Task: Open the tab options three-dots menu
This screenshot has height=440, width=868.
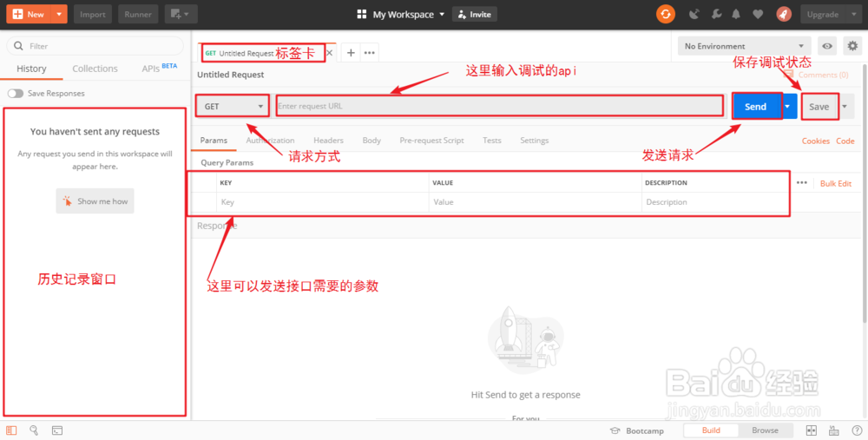Action: (x=369, y=53)
